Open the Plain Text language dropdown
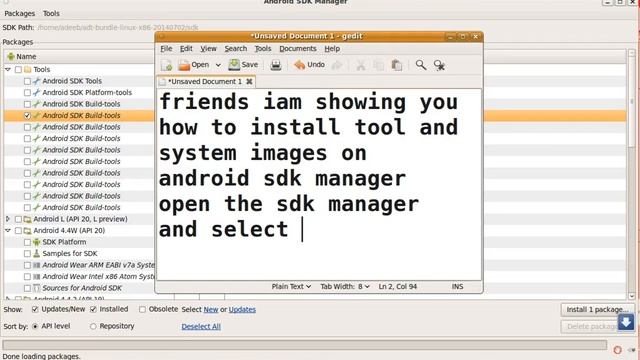Viewport: 640px width, 360px height. click(291, 287)
